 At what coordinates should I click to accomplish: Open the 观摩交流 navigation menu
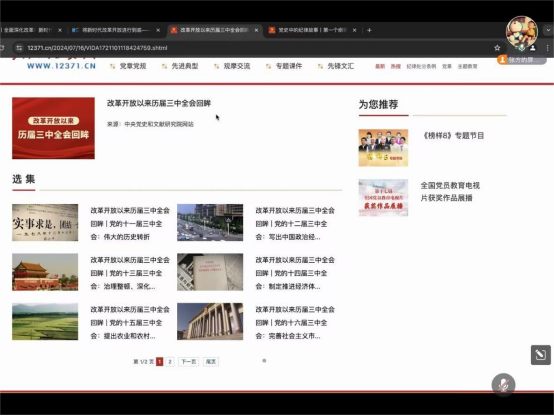pos(237,66)
